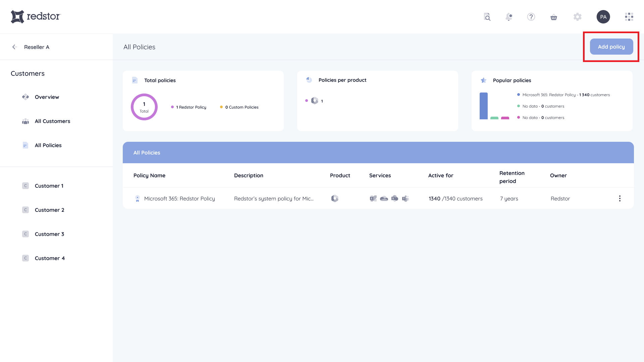
Task: Open Customer 4
Action: 50,258
